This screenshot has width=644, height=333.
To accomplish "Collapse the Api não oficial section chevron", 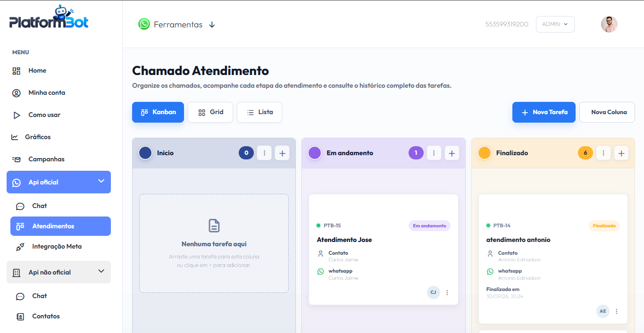I will (x=101, y=271).
